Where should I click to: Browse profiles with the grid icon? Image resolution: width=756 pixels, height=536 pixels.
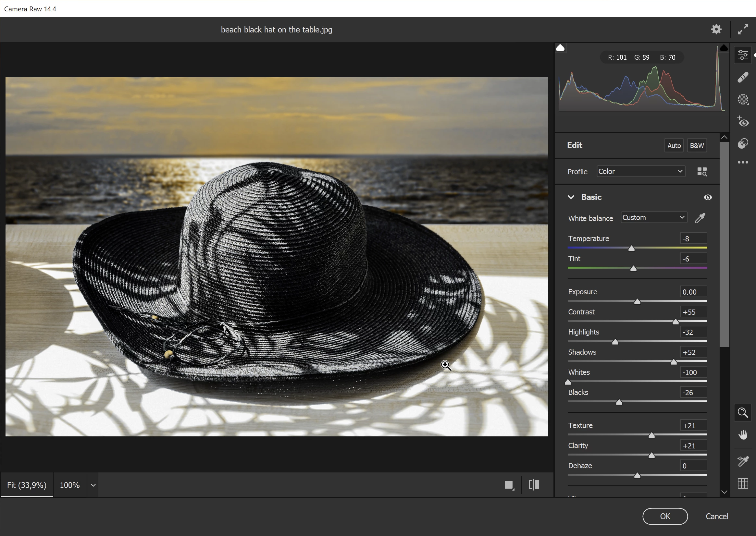702,172
